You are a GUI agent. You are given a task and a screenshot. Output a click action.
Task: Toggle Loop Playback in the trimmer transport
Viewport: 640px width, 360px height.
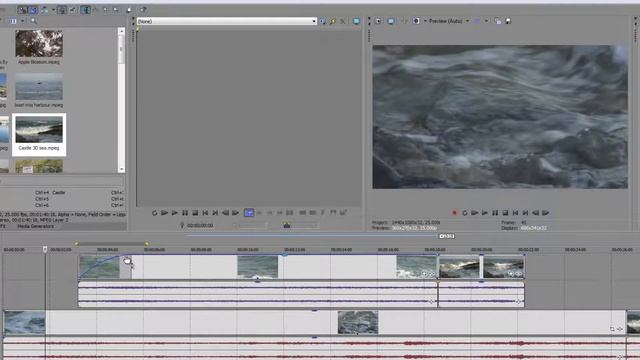(154, 213)
